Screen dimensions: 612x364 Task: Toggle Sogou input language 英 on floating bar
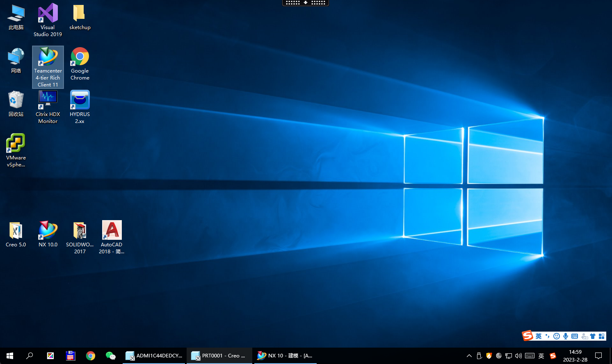[539, 336]
